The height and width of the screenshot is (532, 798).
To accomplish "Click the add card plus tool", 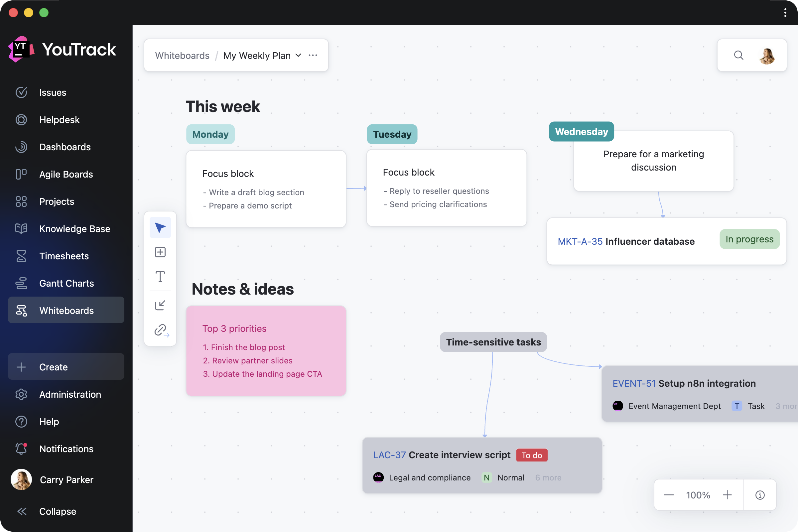I will pyautogui.click(x=160, y=252).
